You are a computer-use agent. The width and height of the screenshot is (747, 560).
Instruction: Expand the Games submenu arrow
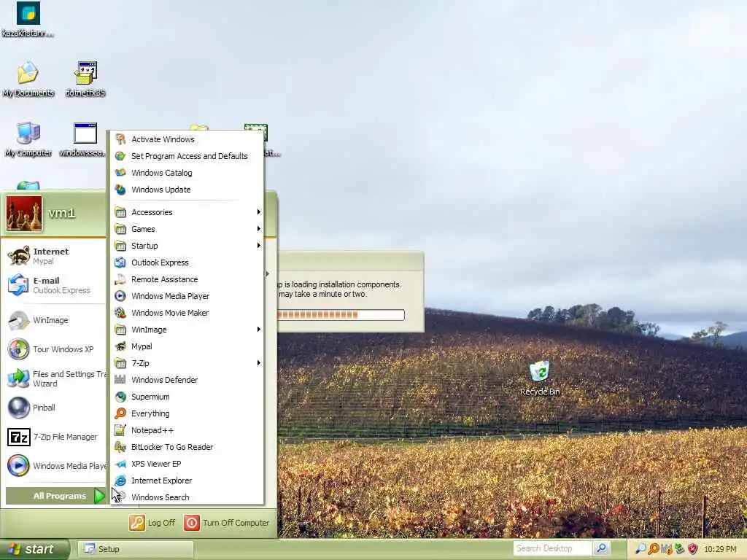click(259, 228)
